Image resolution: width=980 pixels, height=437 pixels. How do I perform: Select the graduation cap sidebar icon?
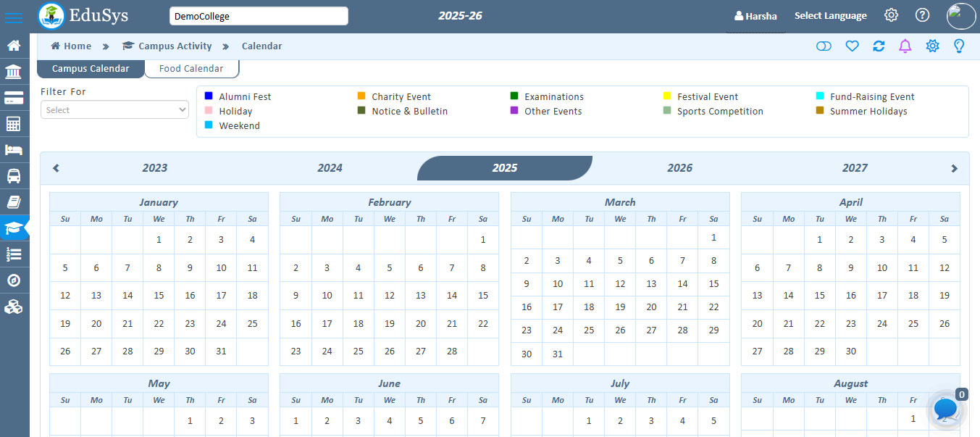(x=15, y=228)
